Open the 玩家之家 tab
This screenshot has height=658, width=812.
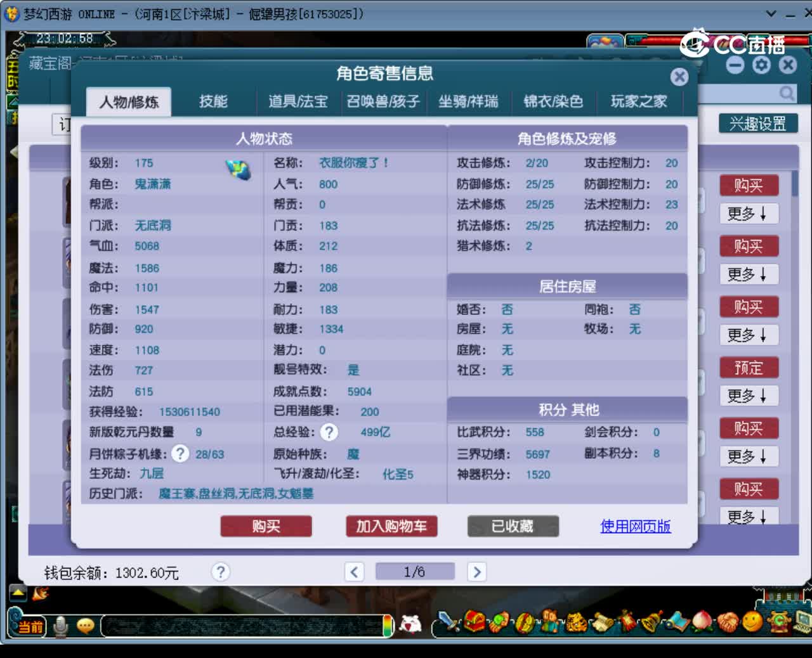[639, 101]
